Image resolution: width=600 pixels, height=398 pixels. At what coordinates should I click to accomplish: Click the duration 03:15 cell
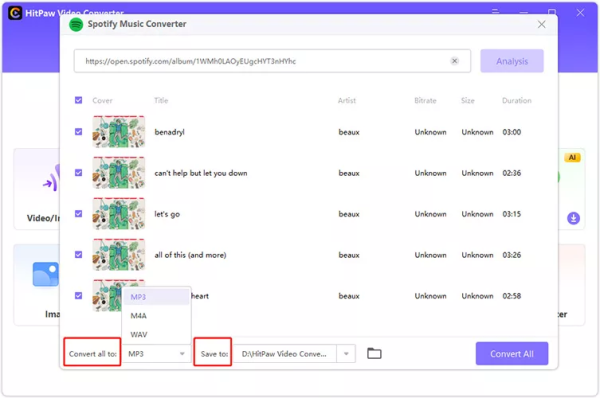(512, 214)
